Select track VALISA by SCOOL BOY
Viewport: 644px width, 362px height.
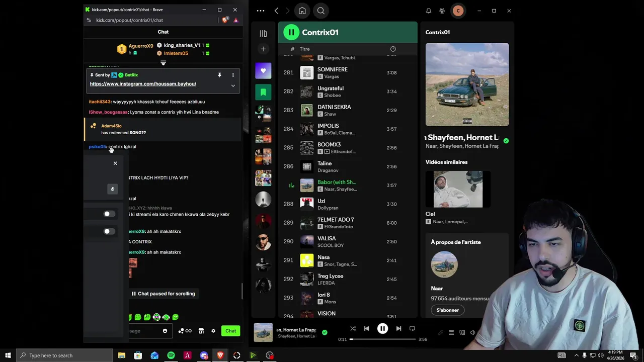[348, 242]
